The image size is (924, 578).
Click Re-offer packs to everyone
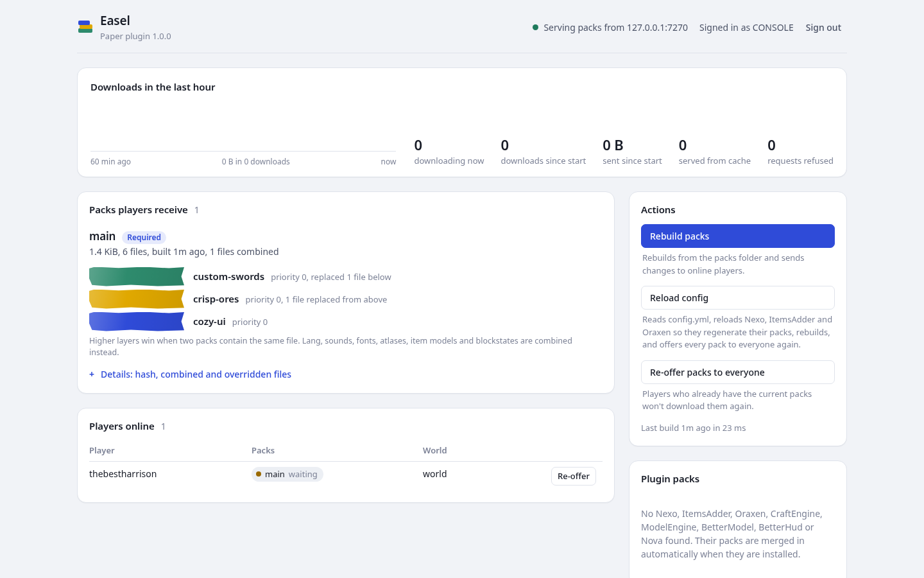pos(738,372)
